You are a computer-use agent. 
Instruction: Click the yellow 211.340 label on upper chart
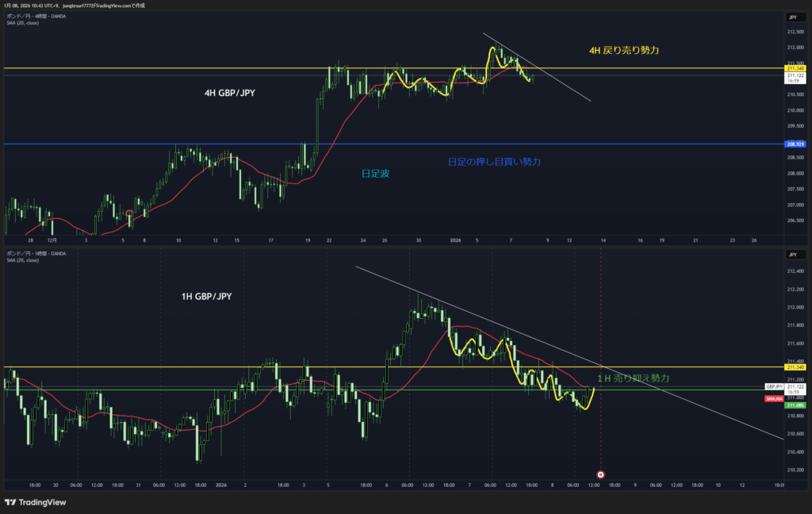(x=795, y=69)
